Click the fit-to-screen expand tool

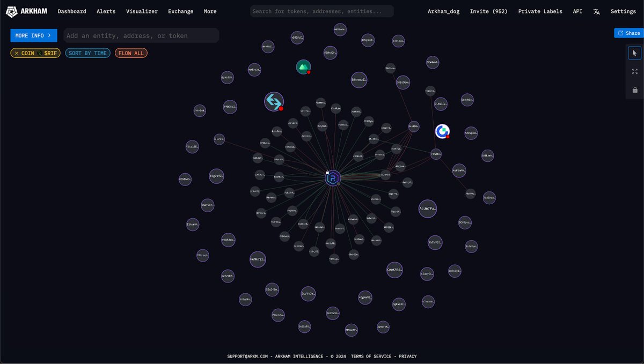click(635, 71)
